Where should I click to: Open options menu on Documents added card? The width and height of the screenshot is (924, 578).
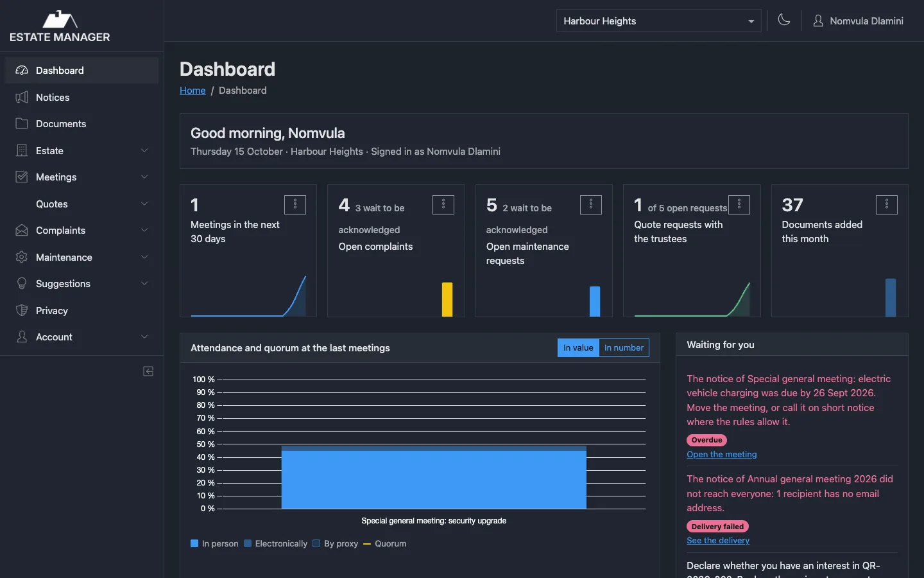point(887,205)
